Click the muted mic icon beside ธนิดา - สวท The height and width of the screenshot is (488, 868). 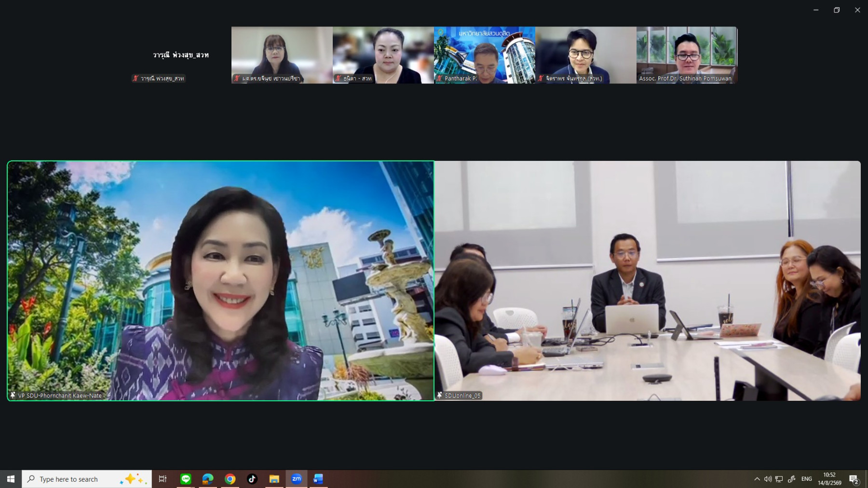(339, 79)
